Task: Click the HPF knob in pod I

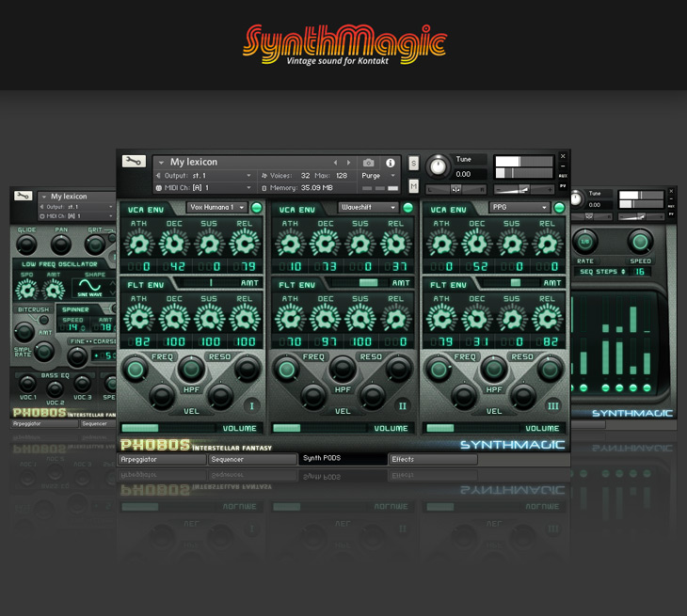Action: pyautogui.click(x=191, y=369)
